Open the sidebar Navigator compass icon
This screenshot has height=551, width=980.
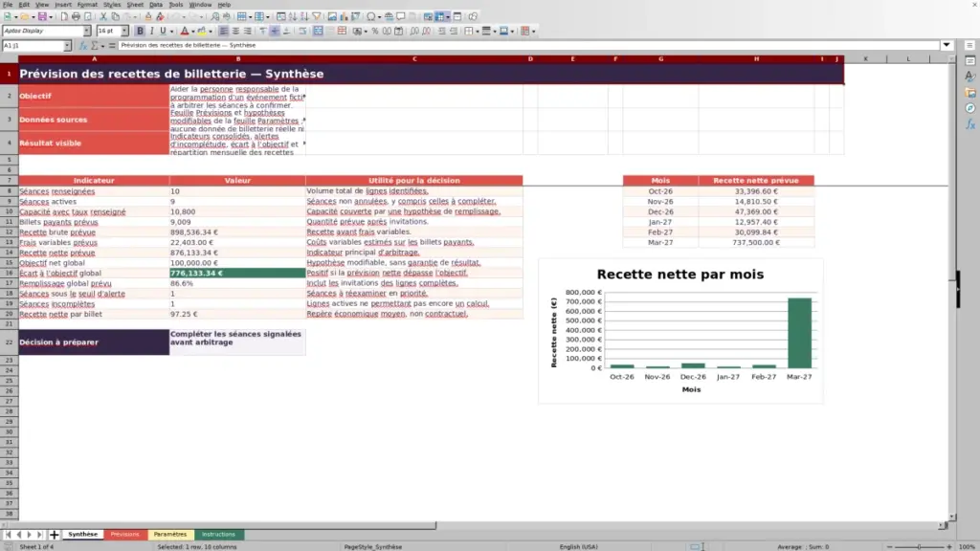pos(970,108)
